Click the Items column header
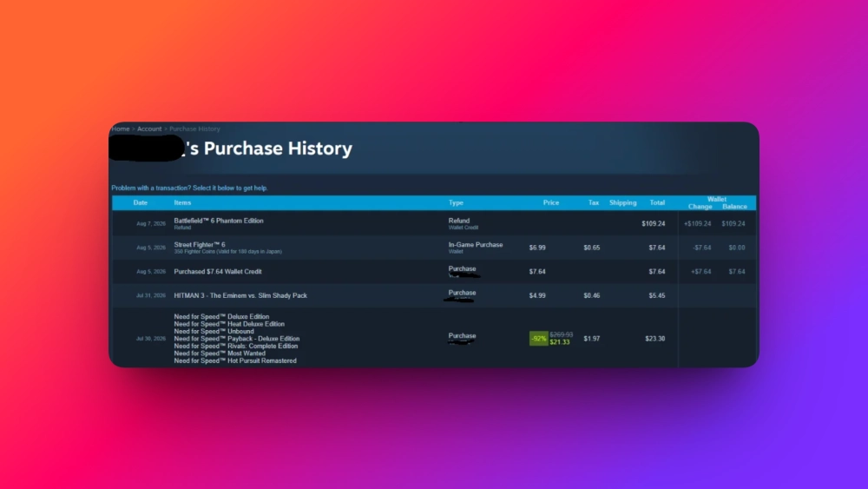868x489 pixels. [x=182, y=202]
